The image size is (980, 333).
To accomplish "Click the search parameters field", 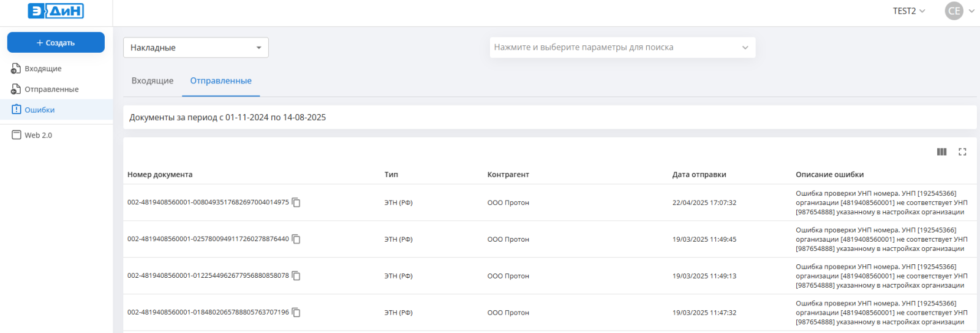I will pos(622,47).
